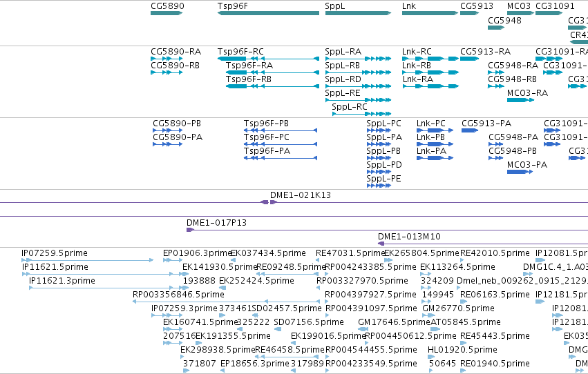Viewport: 588px width, 374px height.
Task: Click the IP07259.5prime EST label
Action: click(55, 253)
